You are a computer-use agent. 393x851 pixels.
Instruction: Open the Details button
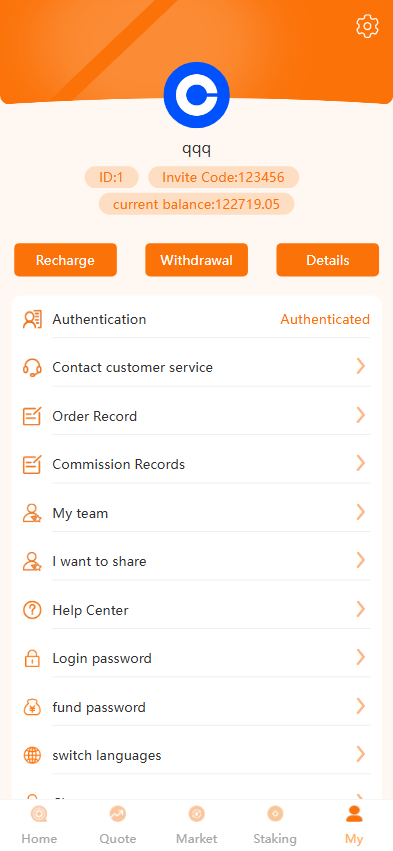328,260
